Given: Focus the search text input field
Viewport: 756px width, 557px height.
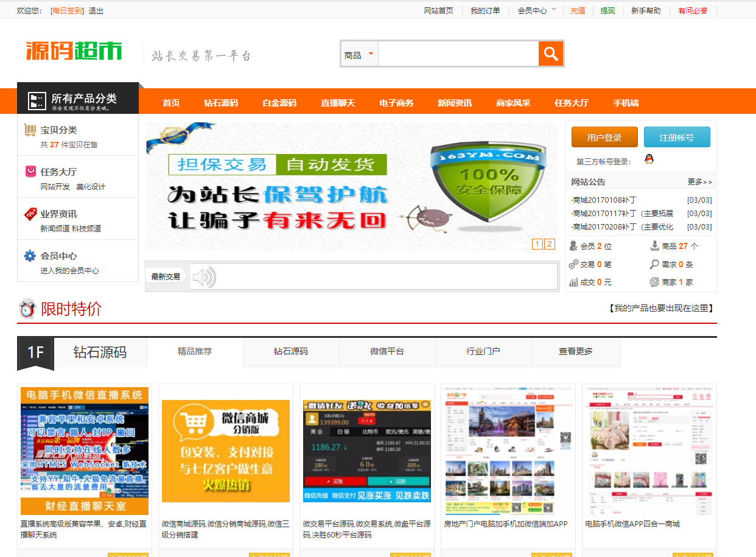Looking at the screenshot, I should point(458,54).
